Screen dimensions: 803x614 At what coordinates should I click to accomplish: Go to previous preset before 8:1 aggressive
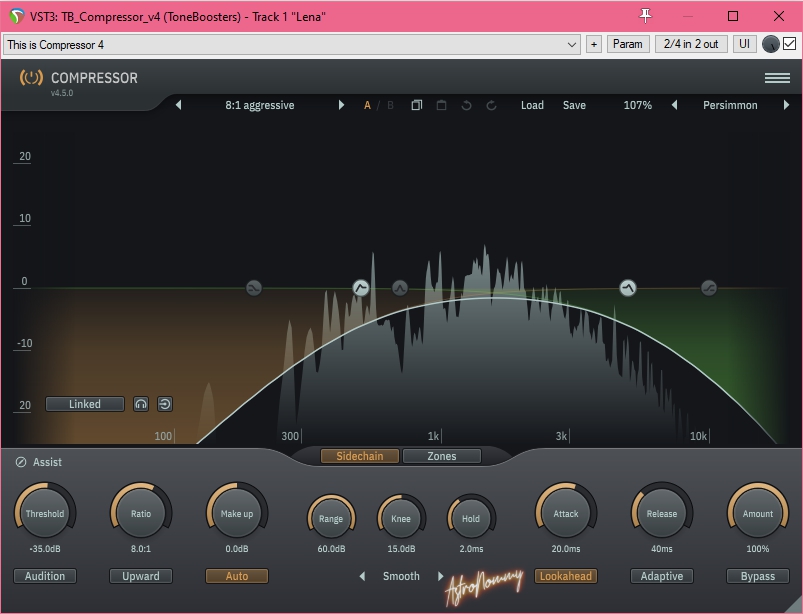178,105
